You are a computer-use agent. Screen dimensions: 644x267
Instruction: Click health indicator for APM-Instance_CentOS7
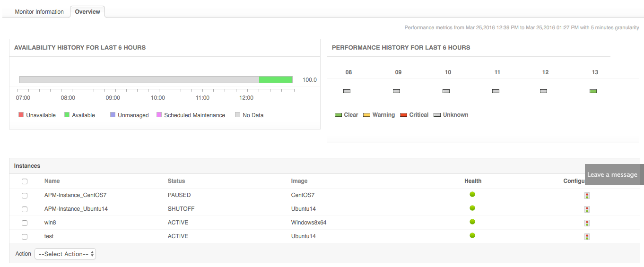(472, 194)
